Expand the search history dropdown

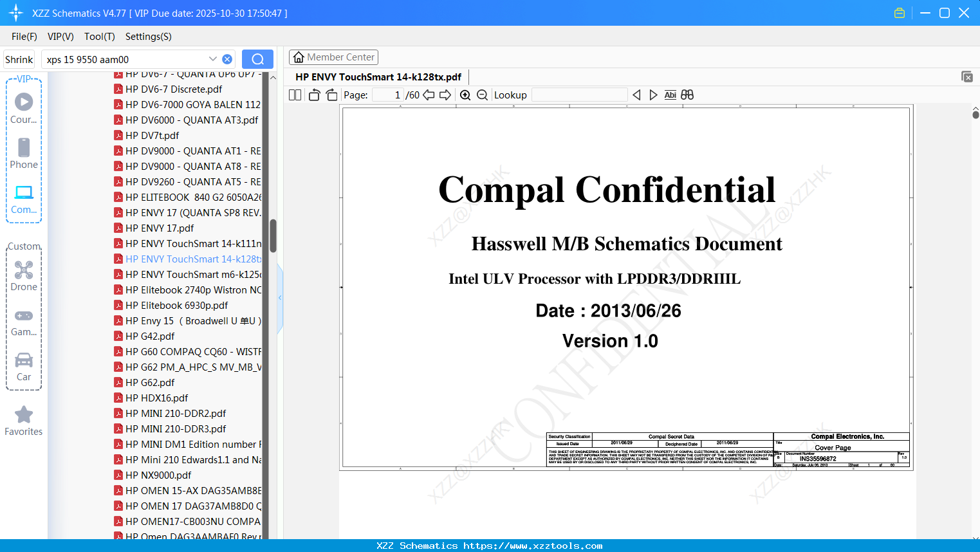pyautogui.click(x=213, y=59)
